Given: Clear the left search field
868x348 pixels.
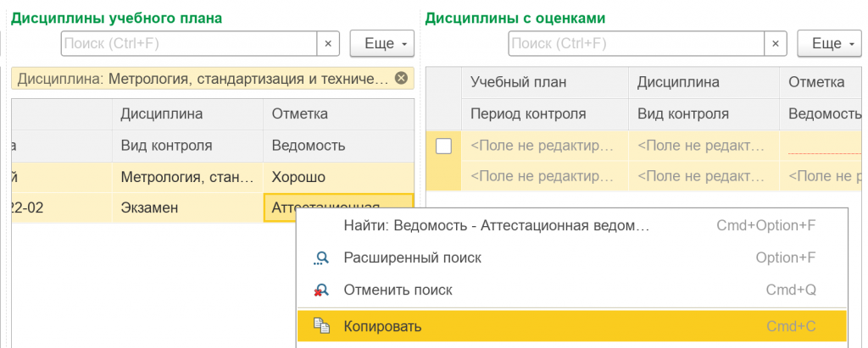Looking at the screenshot, I should click(x=328, y=43).
